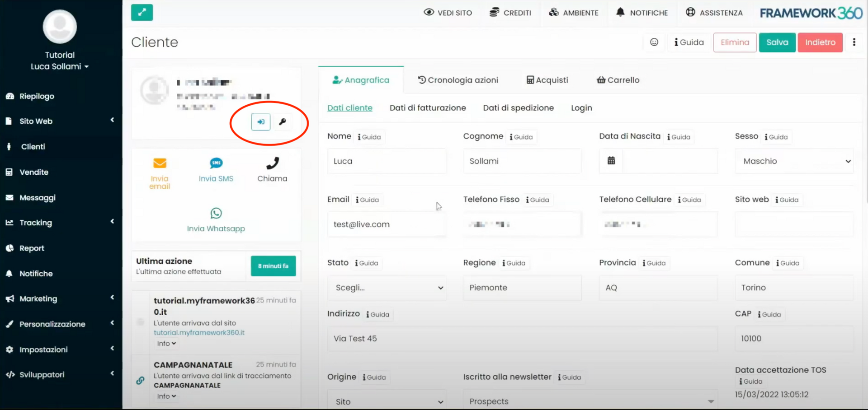Click the smiley emoji icon near Guida

pyautogui.click(x=654, y=42)
